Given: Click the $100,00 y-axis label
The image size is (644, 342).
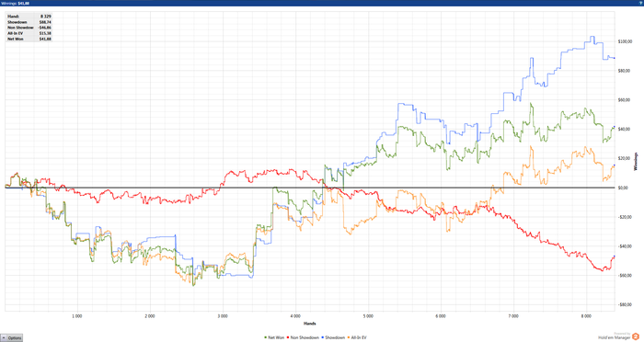Looking at the screenshot, I should point(625,41).
